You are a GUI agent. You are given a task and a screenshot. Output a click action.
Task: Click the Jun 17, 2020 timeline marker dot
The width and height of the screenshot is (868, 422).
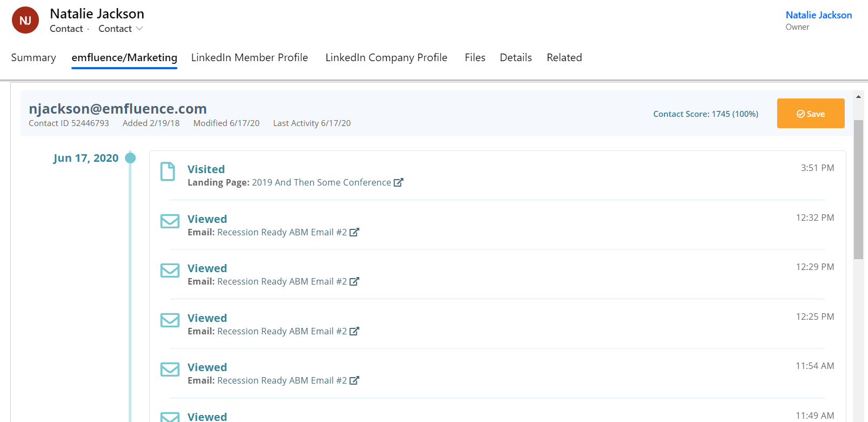[130, 158]
